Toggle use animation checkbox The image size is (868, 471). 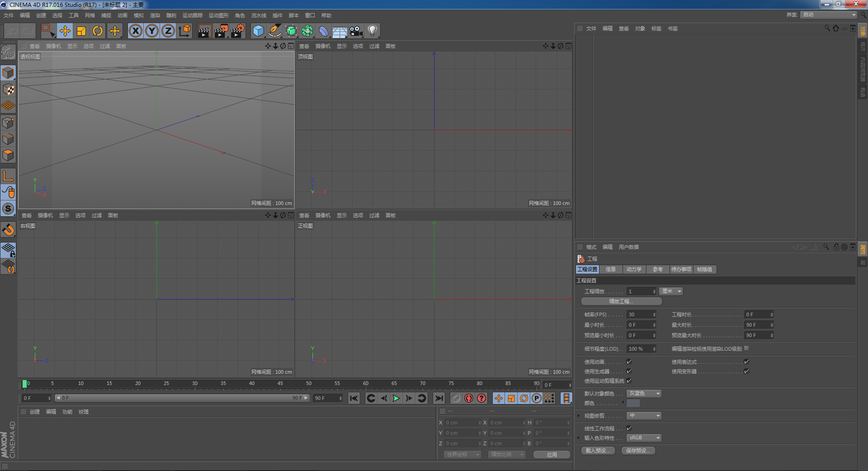pyautogui.click(x=629, y=362)
